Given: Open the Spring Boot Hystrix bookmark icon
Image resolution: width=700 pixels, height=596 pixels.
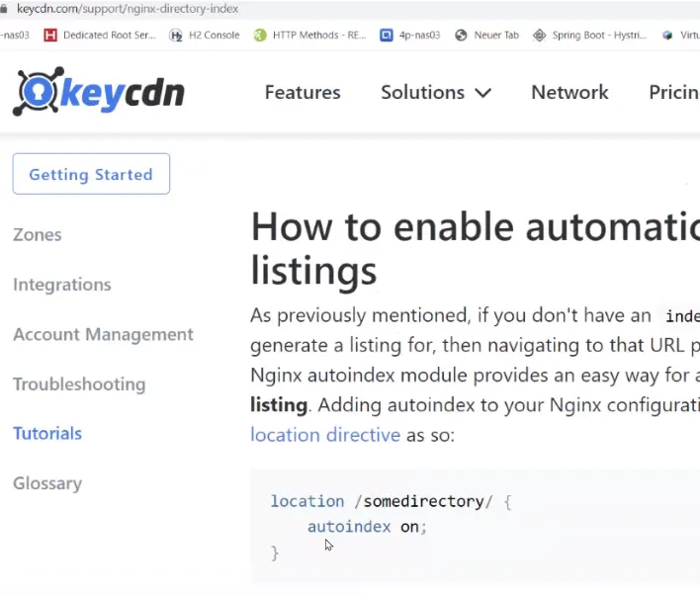Looking at the screenshot, I should (x=539, y=36).
